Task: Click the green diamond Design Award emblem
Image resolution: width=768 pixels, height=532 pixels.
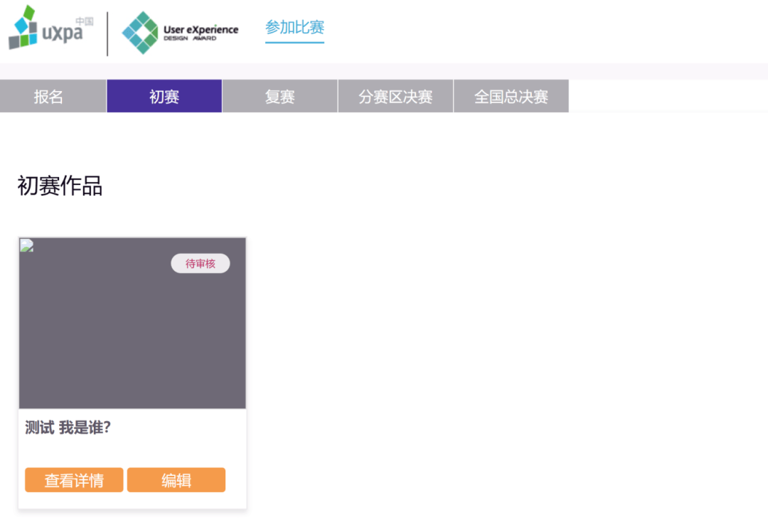Action: [140, 33]
